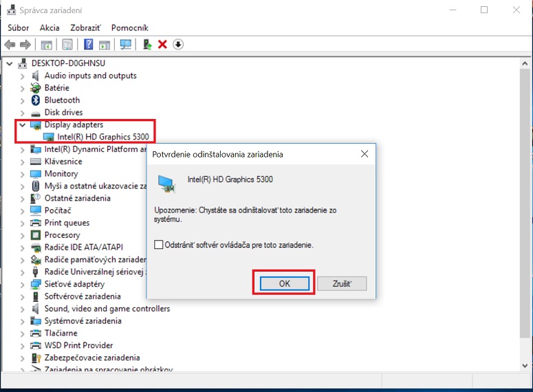Select Intel(R) HD Graphics 5300 tree item

pos(103,137)
